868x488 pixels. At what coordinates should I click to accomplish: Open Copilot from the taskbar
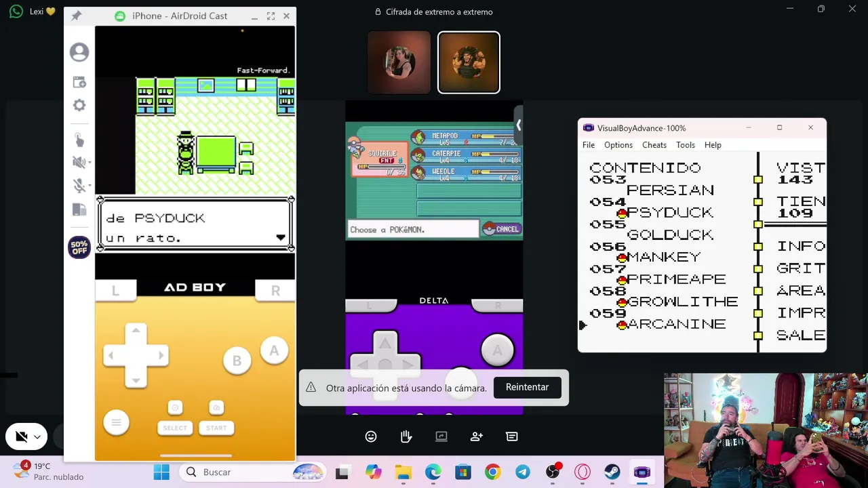pyautogui.click(x=373, y=472)
